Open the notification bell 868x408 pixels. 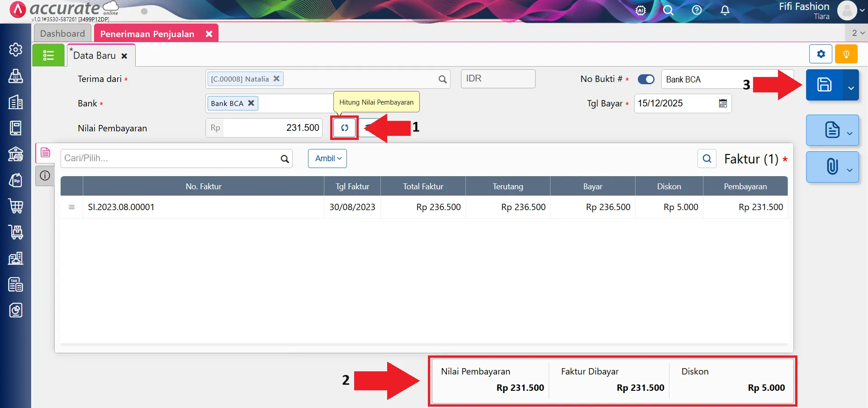725,10
